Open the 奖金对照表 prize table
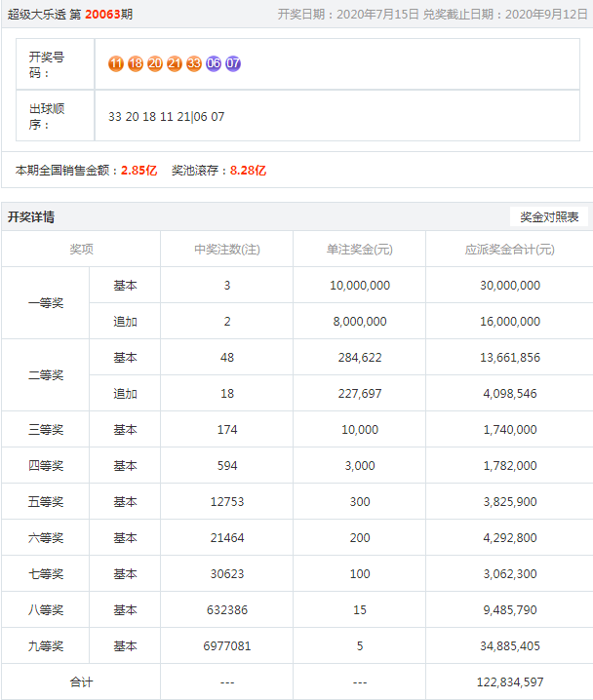Screen dimensions: 593x700 coord(549,217)
